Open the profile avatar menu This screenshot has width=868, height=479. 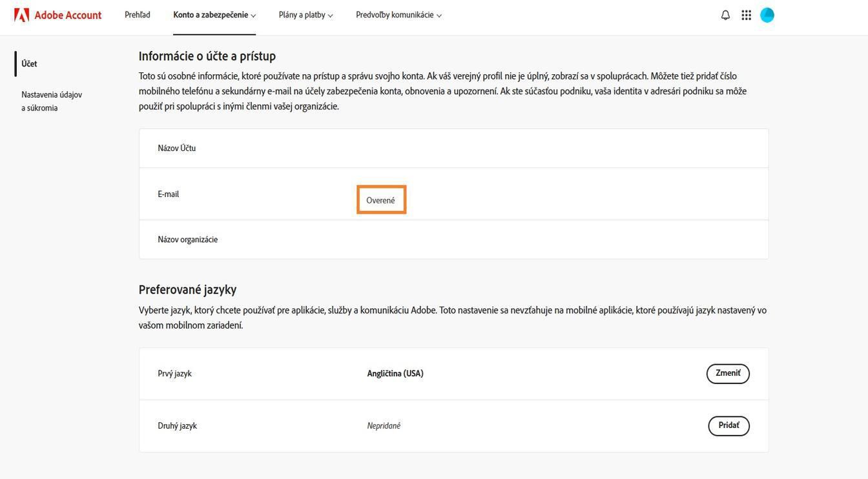(x=767, y=15)
